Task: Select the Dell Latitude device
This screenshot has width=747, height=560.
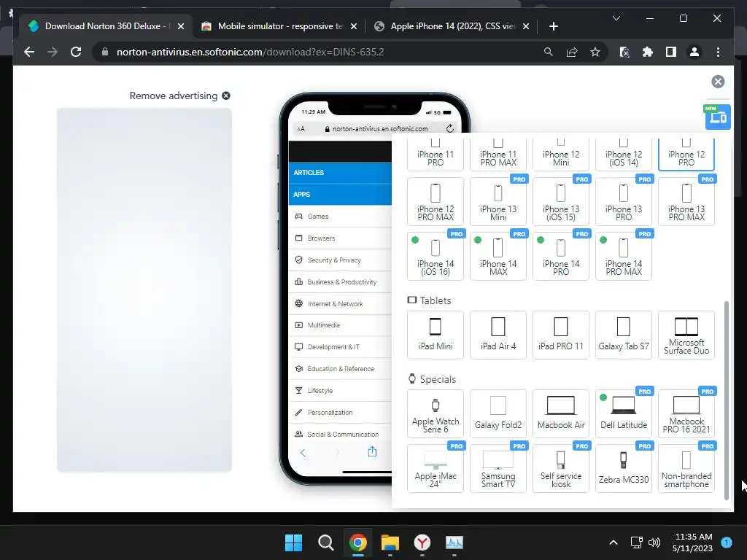Action: point(623,413)
